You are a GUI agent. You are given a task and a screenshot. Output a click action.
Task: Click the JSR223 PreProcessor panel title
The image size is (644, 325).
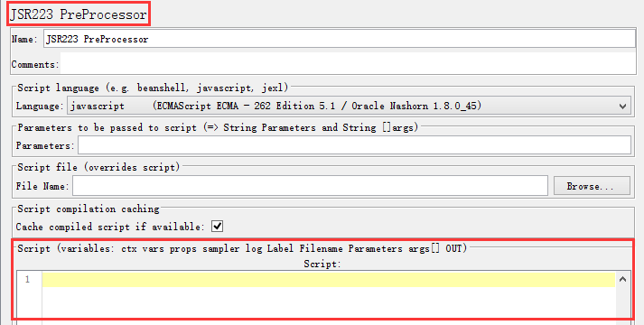coord(78,14)
